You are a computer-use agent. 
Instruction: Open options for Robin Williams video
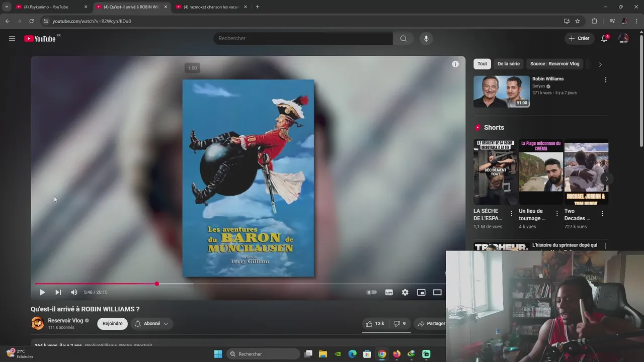(x=605, y=80)
